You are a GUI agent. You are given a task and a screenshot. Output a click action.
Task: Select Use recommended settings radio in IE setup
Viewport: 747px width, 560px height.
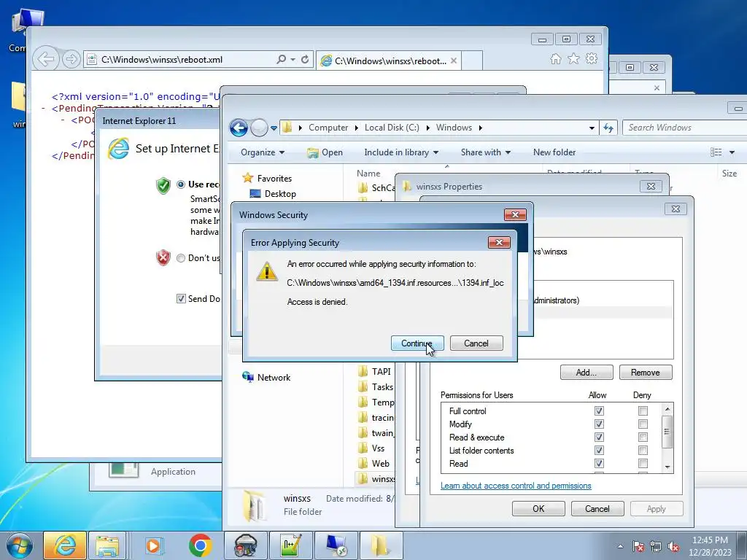[x=181, y=184]
